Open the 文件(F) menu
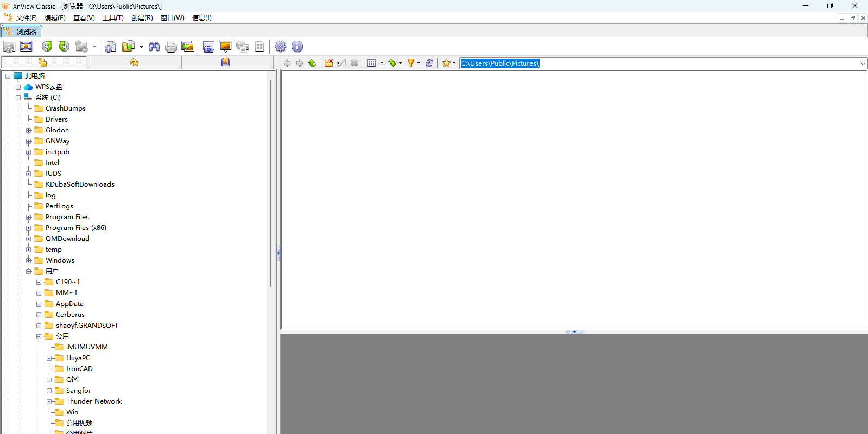 click(x=26, y=18)
